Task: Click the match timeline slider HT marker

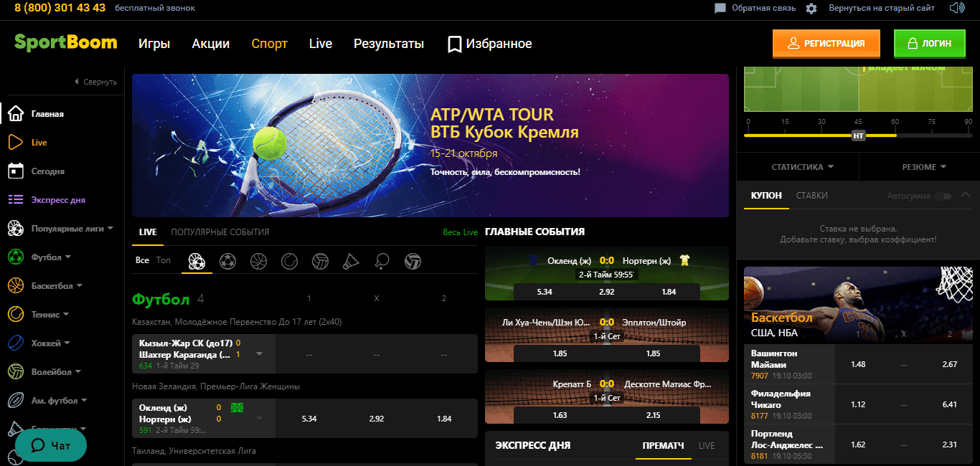Action: coord(858,135)
